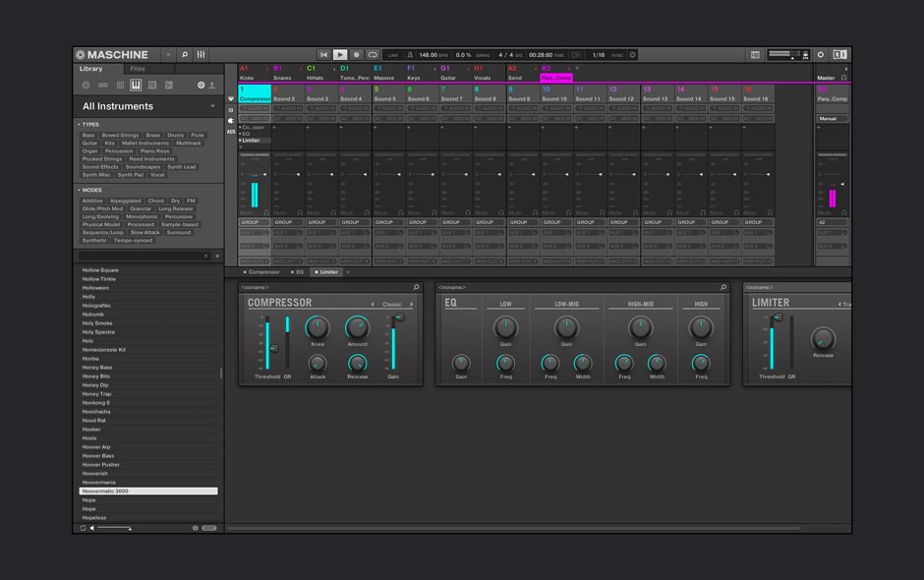This screenshot has width=924, height=580.
Task: Switch Compressor mode to the previous with left arrow
Action: tap(373, 304)
